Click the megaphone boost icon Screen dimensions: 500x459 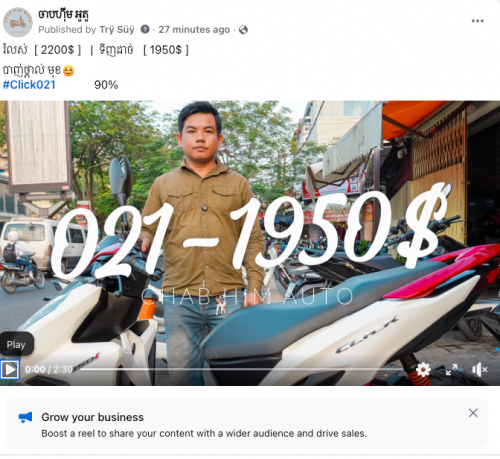coord(25,417)
